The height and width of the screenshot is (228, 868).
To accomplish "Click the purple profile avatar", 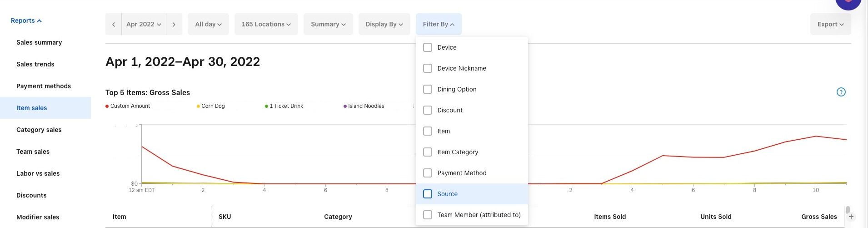I will click(848, 3).
